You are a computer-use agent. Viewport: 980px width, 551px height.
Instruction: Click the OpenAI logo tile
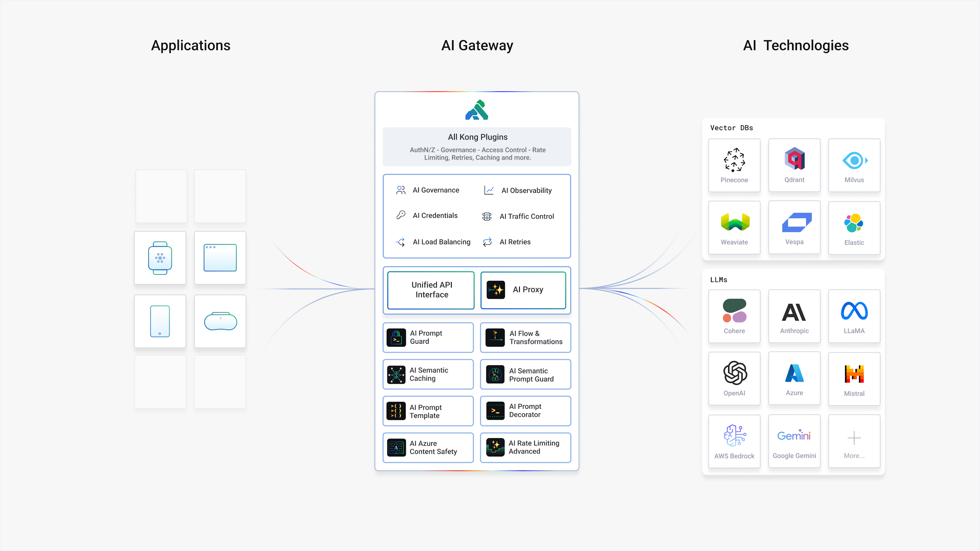(x=734, y=378)
